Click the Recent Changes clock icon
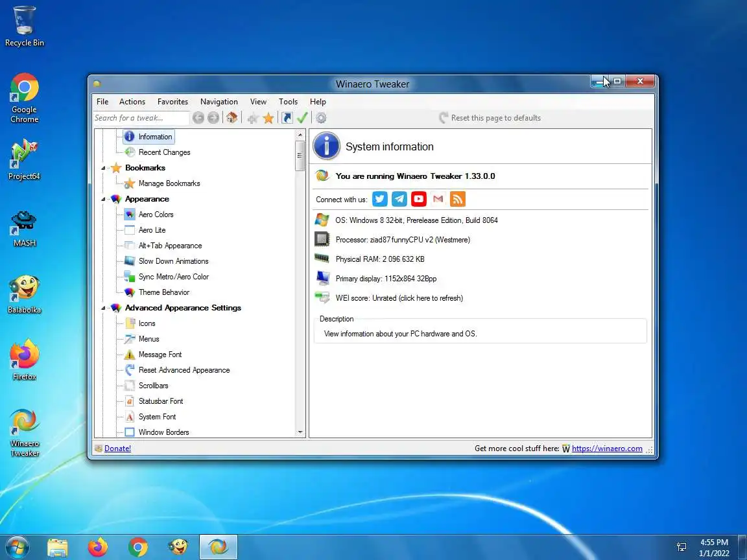The width and height of the screenshot is (747, 560). coord(130,152)
